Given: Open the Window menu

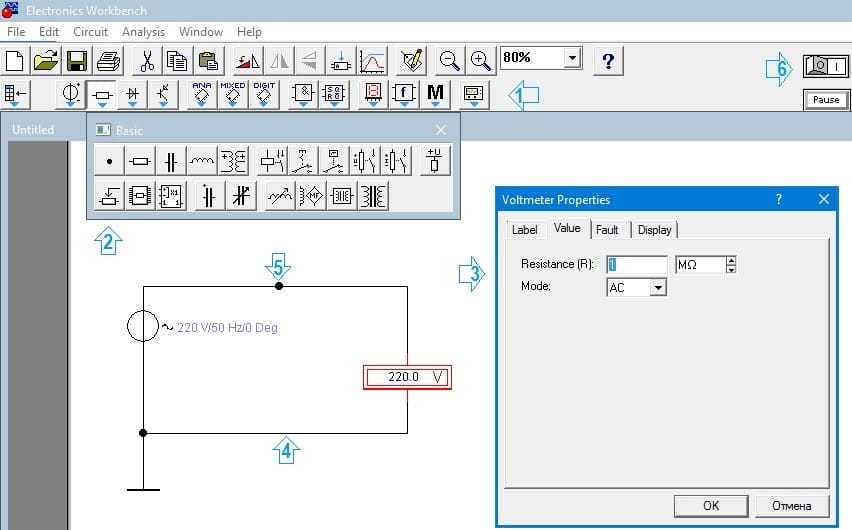Looking at the screenshot, I should pos(201,32).
